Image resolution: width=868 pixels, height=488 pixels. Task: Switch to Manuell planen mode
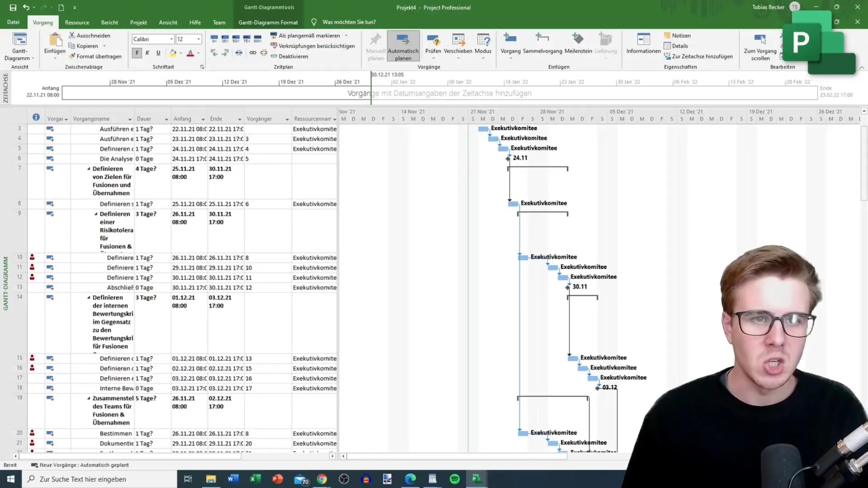(x=376, y=47)
